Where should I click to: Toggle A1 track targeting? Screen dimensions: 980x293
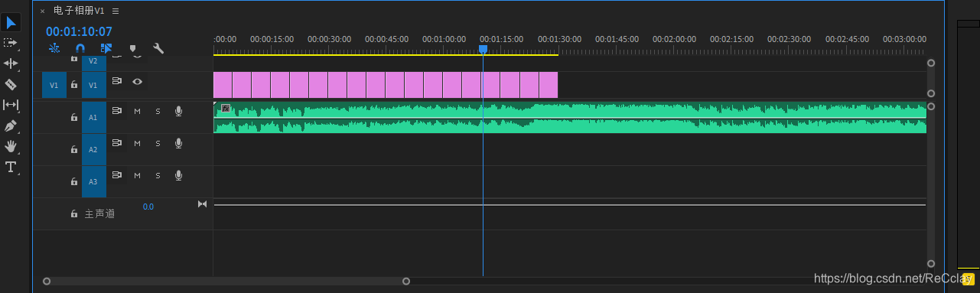pos(94,118)
